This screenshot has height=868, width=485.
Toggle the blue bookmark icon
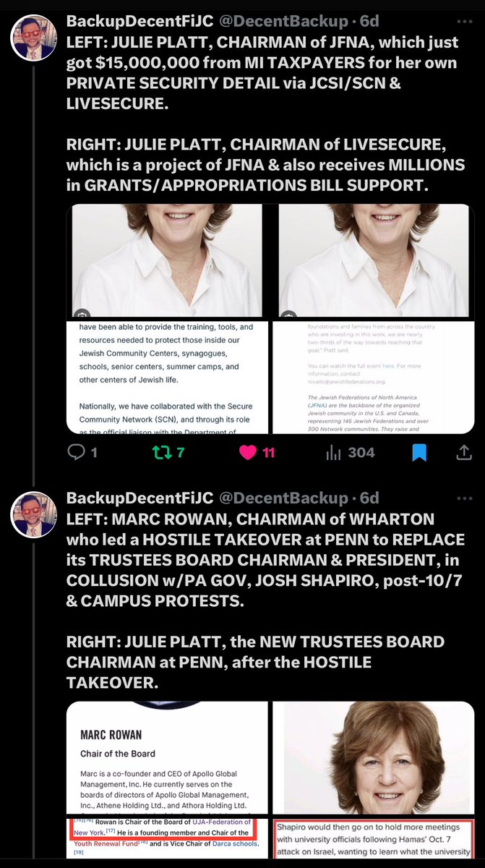click(x=419, y=453)
